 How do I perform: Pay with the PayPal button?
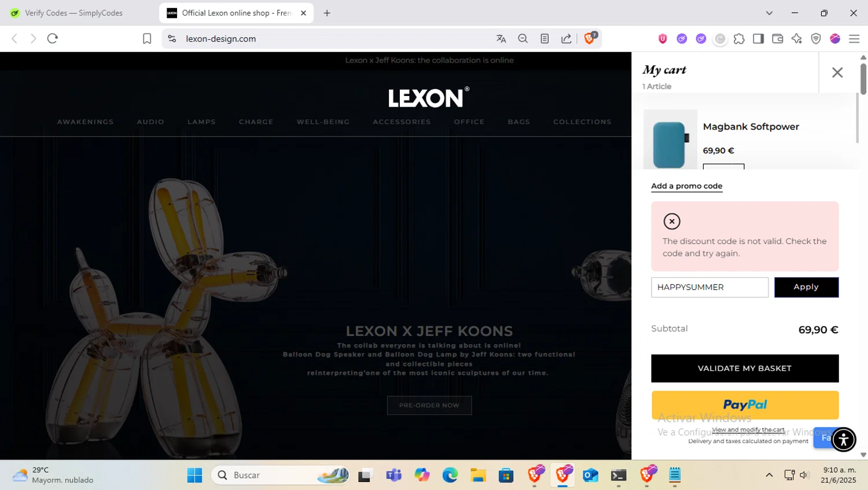coord(745,405)
